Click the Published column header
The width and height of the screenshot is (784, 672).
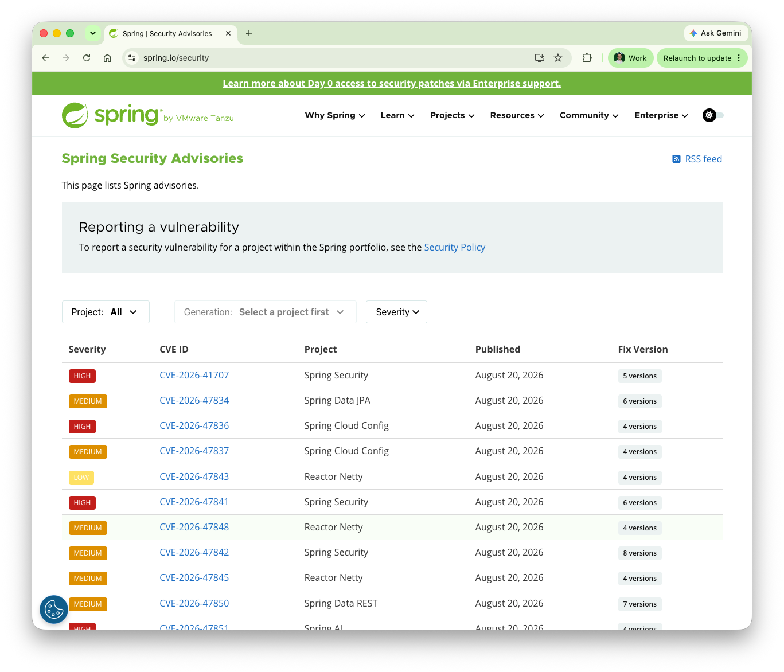point(498,349)
